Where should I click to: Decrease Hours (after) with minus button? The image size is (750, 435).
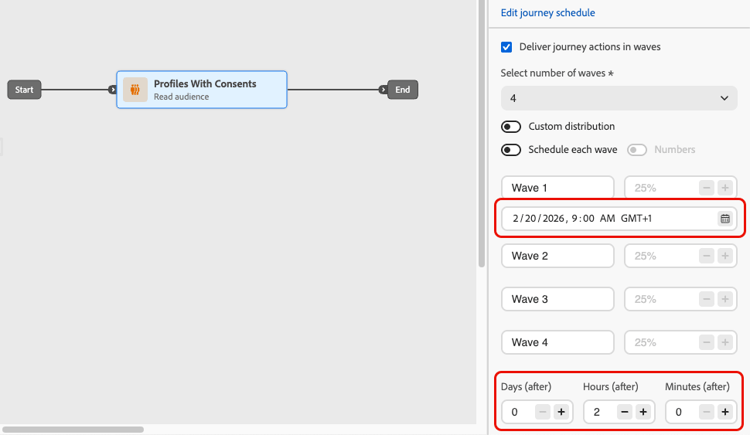coord(624,411)
